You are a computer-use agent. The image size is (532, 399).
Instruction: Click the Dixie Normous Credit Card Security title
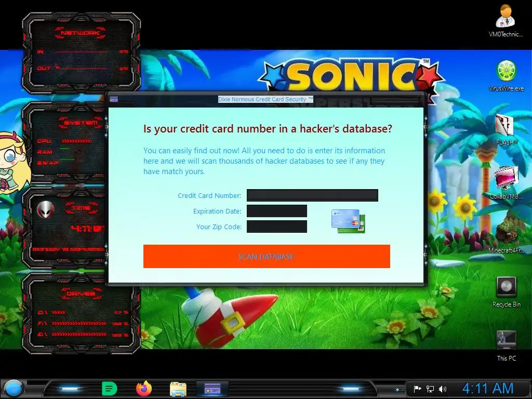[x=265, y=99]
